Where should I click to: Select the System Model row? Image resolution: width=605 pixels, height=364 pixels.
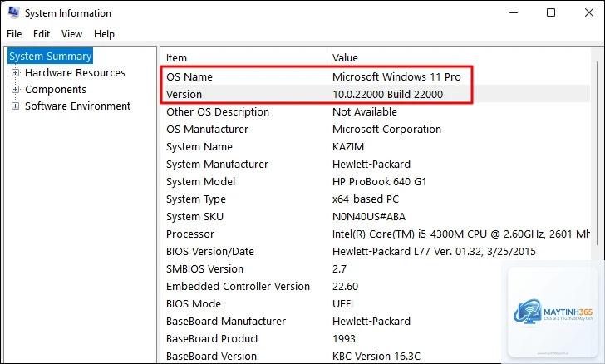(376, 181)
